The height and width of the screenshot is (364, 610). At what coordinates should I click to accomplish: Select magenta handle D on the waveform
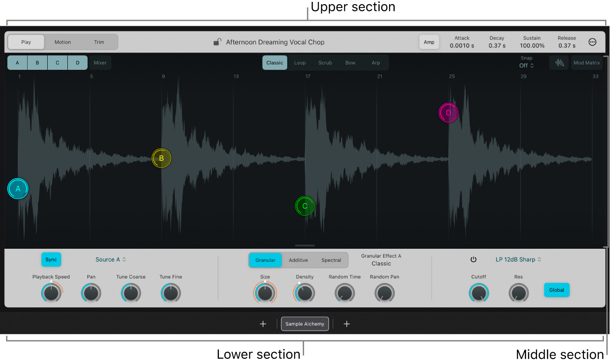click(x=448, y=112)
